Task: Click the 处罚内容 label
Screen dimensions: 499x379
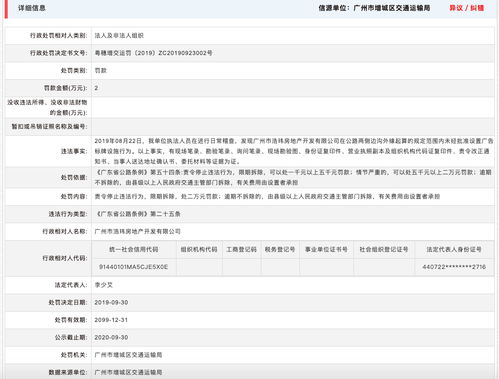Action: coord(74,197)
